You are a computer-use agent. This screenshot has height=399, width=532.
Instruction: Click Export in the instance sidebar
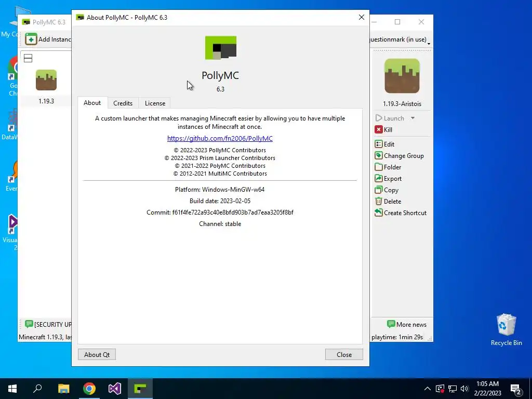389,179
